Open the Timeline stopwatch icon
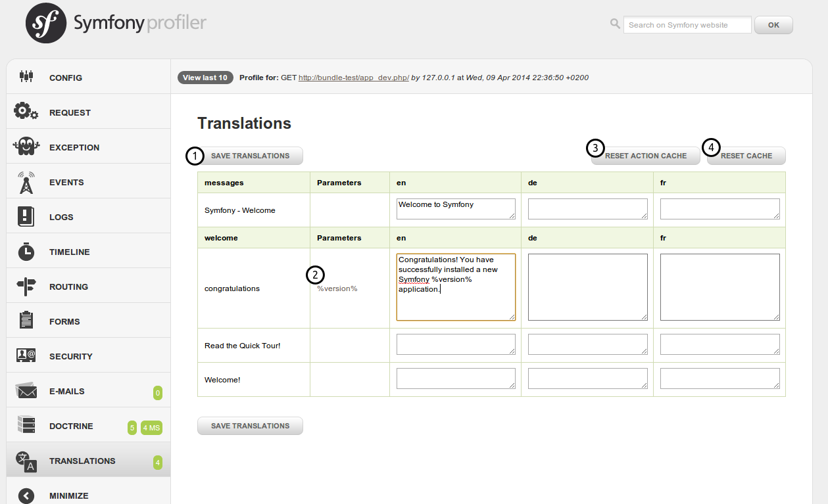The image size is (828, 504). point(26,251)
